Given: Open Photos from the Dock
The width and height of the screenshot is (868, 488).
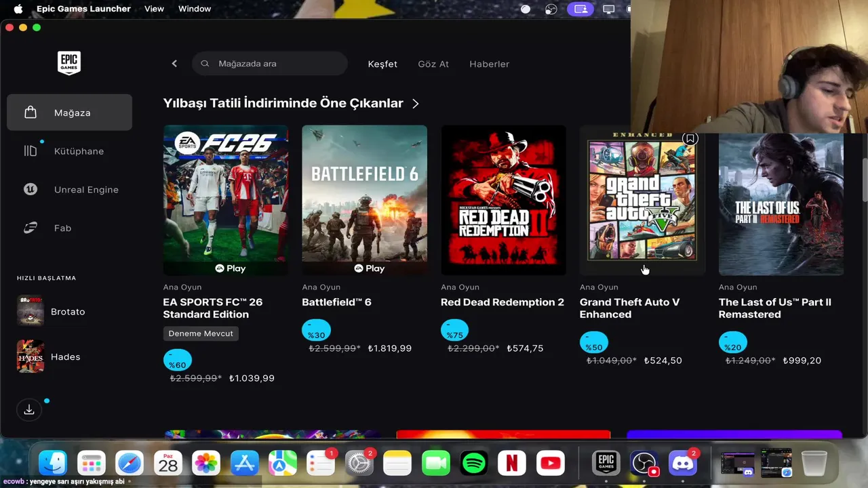Looking at the screenshot, I should [x=206, y=464].
